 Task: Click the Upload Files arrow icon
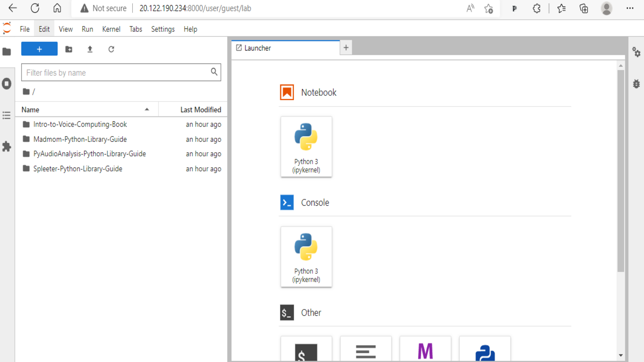coord(90,49)
